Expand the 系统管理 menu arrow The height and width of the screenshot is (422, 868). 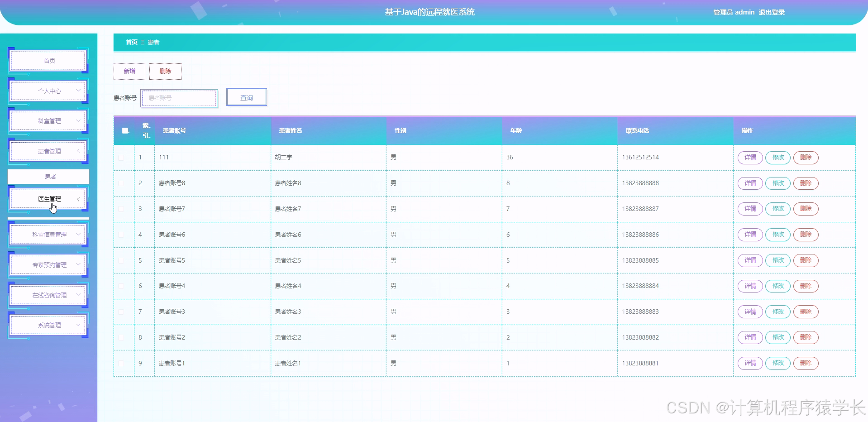(x=78, y=325)
